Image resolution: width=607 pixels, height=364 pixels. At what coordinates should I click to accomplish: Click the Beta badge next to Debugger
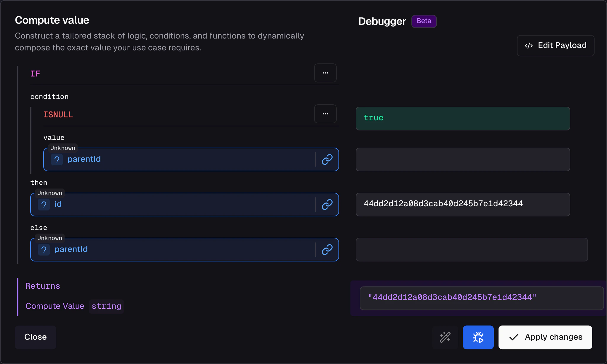tap(424, 21)
